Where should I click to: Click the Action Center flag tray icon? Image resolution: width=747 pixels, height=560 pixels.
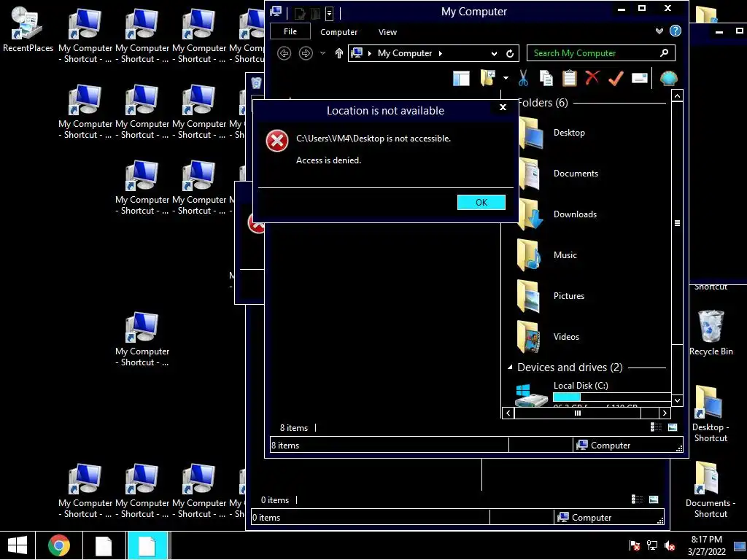click(634, 545)
